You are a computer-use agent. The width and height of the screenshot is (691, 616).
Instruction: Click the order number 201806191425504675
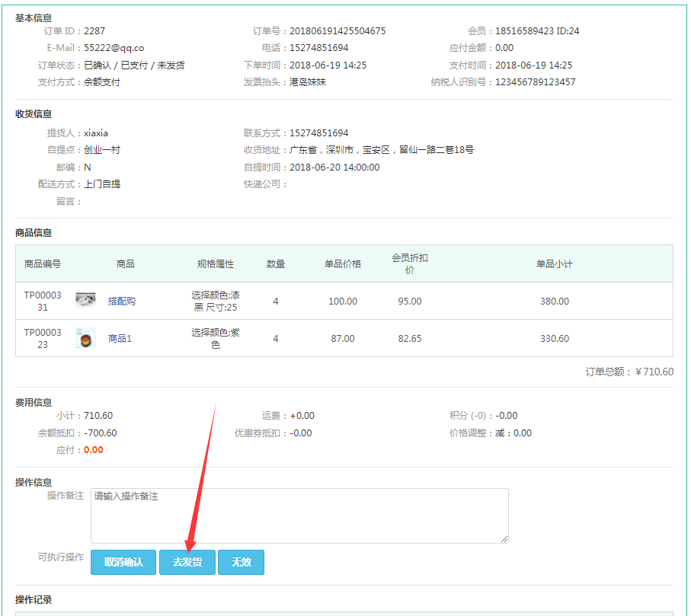338,31
